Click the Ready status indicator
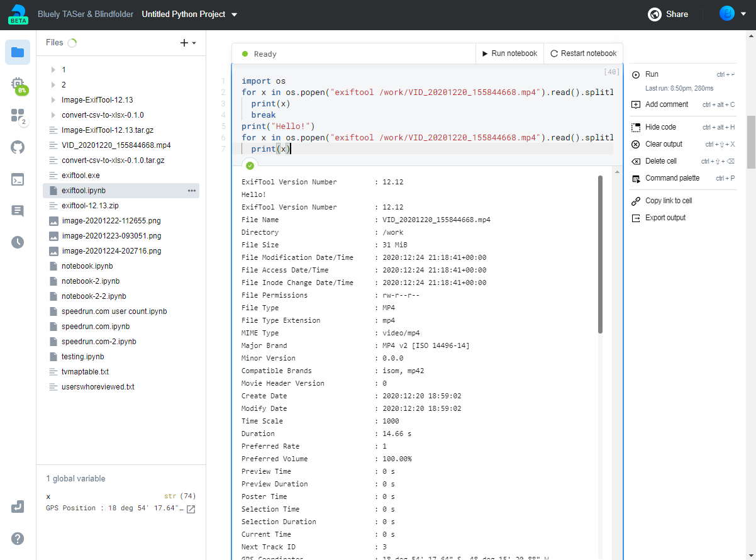Viewport: 756px width, 560px height. [x=259, y=54]
